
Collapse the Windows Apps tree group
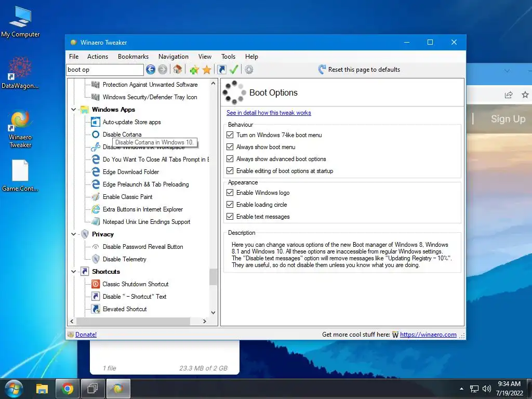coord(73,110)
